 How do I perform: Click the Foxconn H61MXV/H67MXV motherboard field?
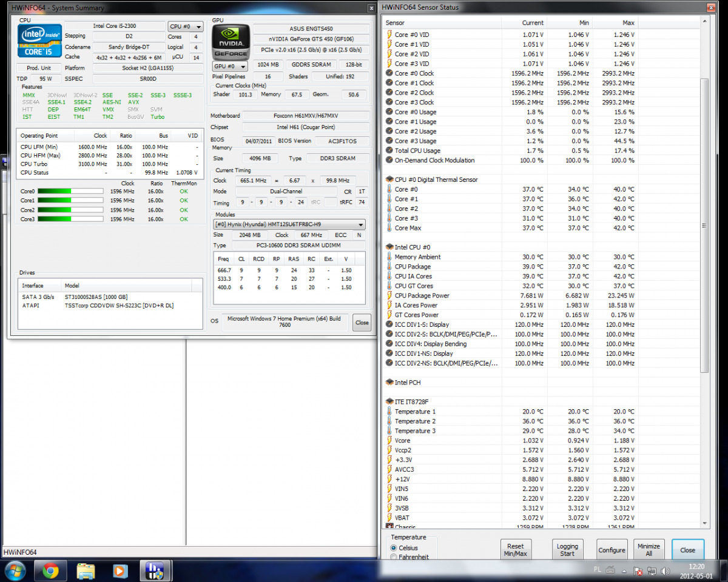pyautogui.click(x=305, y=116)
